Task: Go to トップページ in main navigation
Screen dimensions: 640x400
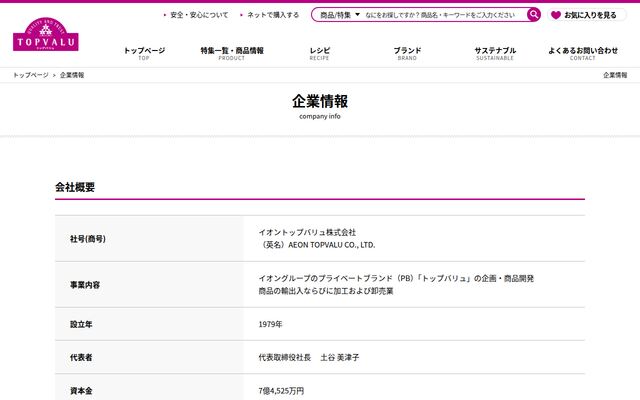Action: (x=144, y=53)
